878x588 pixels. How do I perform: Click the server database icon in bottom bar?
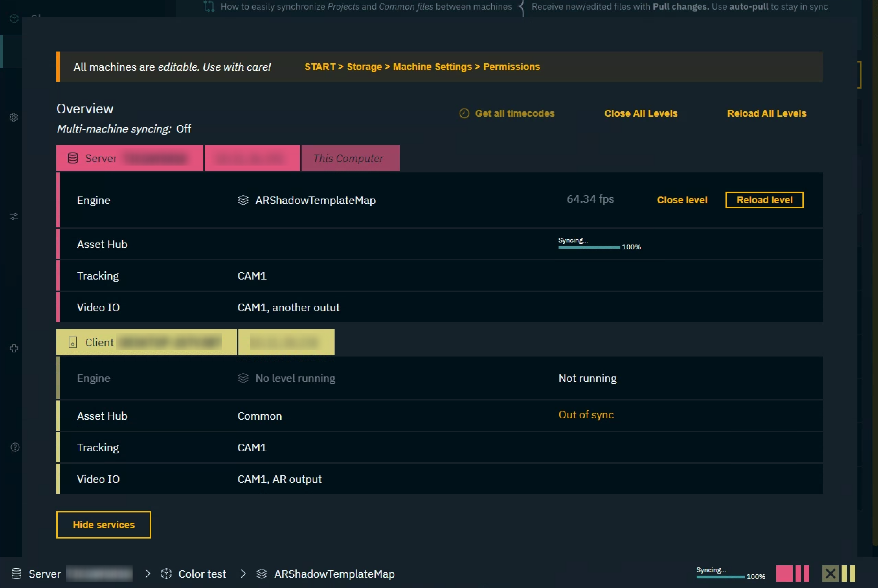click(x=16, y=574)
